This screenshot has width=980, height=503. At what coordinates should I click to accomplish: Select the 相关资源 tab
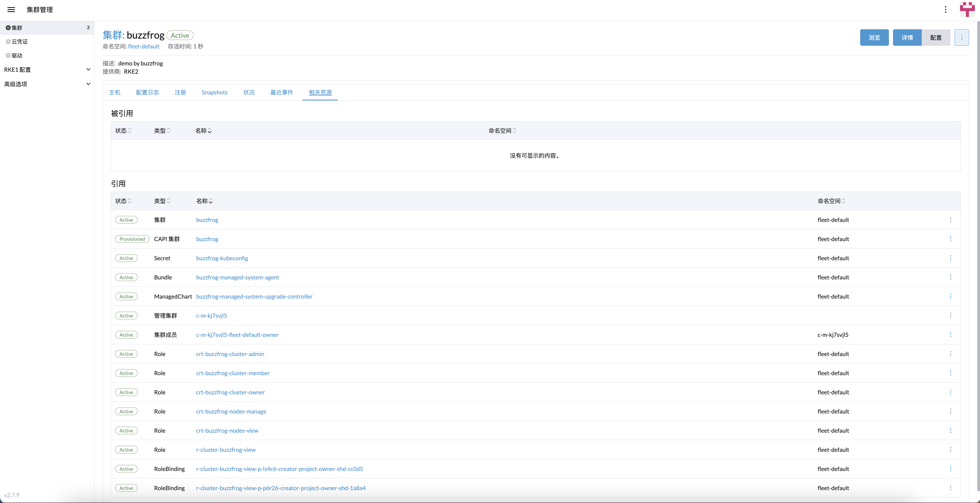pos(320,92)
